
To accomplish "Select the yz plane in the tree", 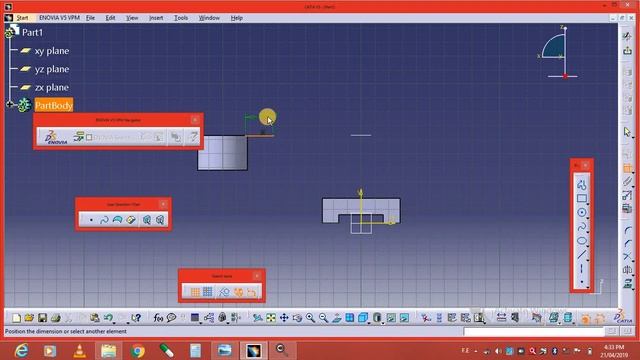I will pos(51,69).
